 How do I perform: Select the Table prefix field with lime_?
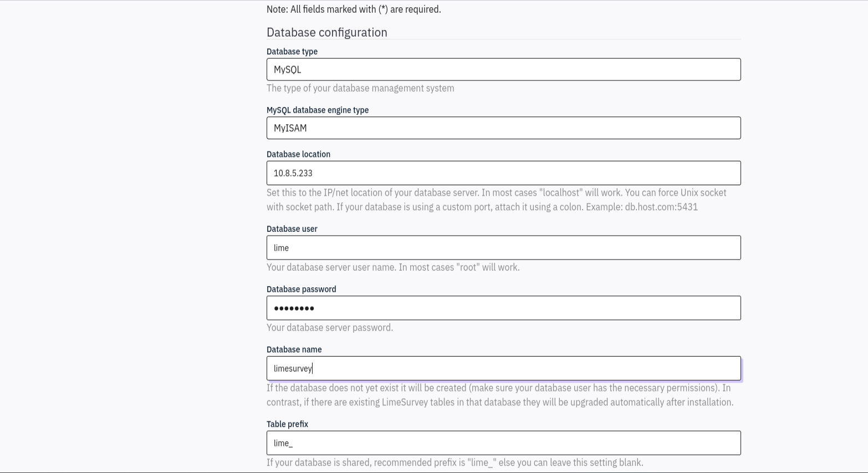[x=503, y=443]
